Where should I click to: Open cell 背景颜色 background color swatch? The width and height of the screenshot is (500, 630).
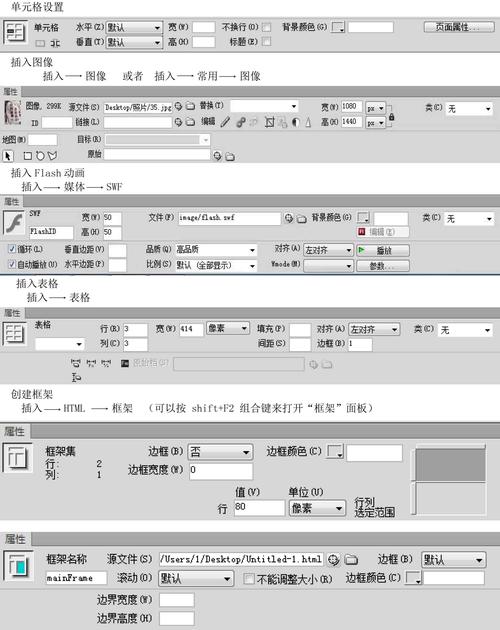[338, 27]
